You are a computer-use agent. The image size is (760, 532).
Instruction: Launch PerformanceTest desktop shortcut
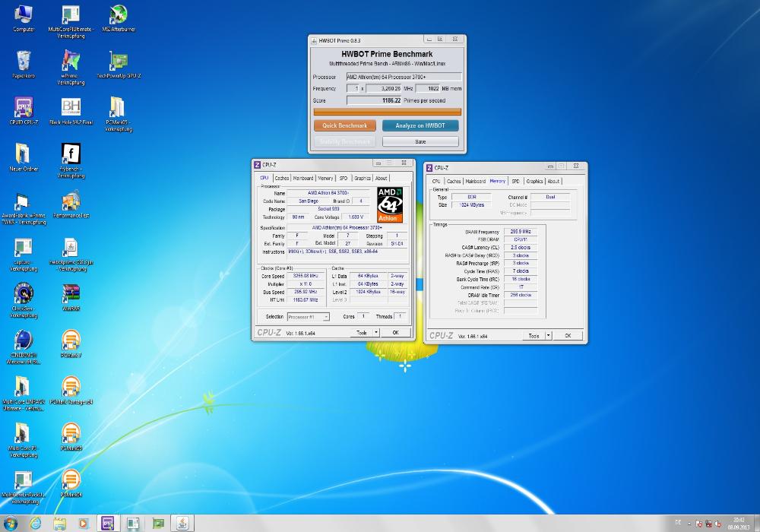coord(71,204)
